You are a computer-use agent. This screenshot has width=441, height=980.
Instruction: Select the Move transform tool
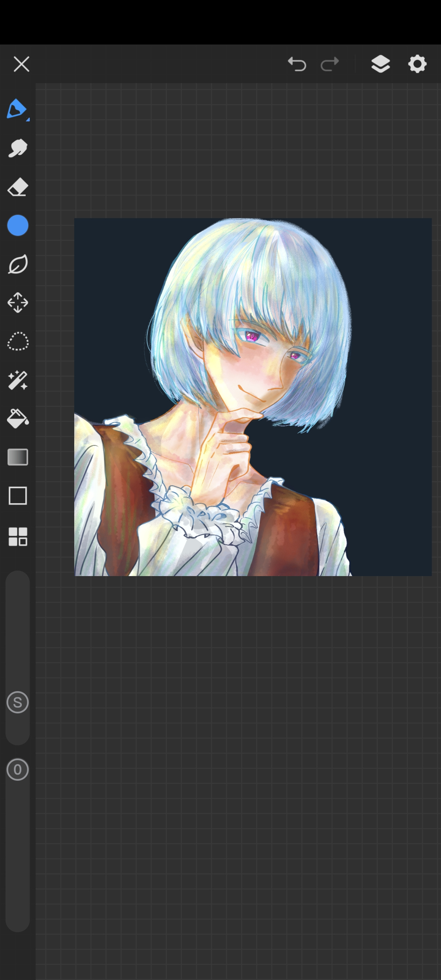18,303
